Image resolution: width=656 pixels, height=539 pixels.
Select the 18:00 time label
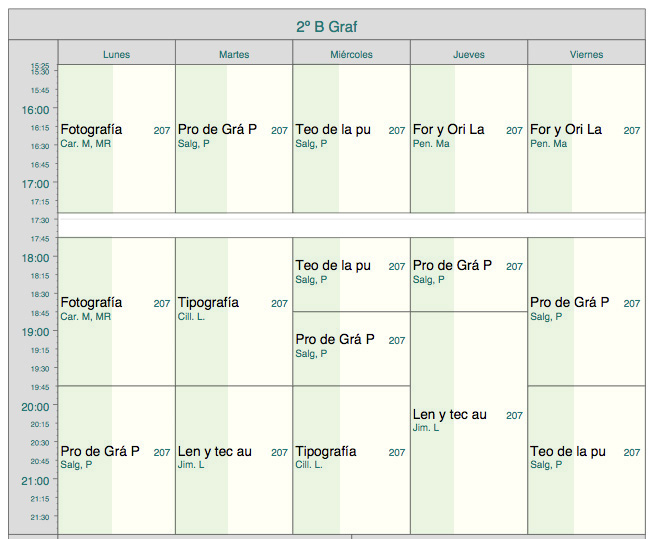(35, 258)
